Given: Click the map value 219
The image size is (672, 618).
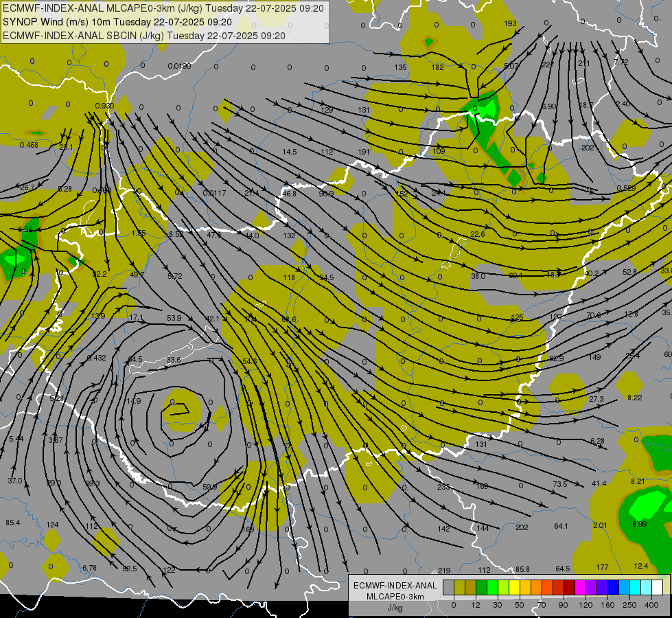Looking at the screenshot, I should 444,571.
